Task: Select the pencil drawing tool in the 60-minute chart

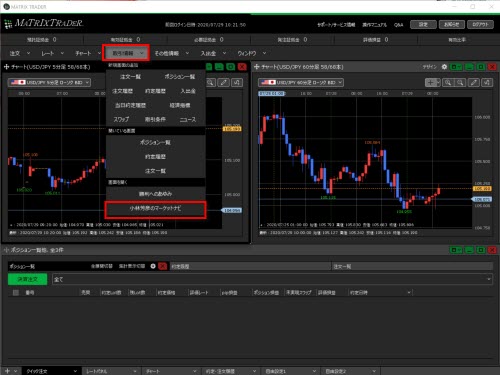Action: [x=474, y=82]
